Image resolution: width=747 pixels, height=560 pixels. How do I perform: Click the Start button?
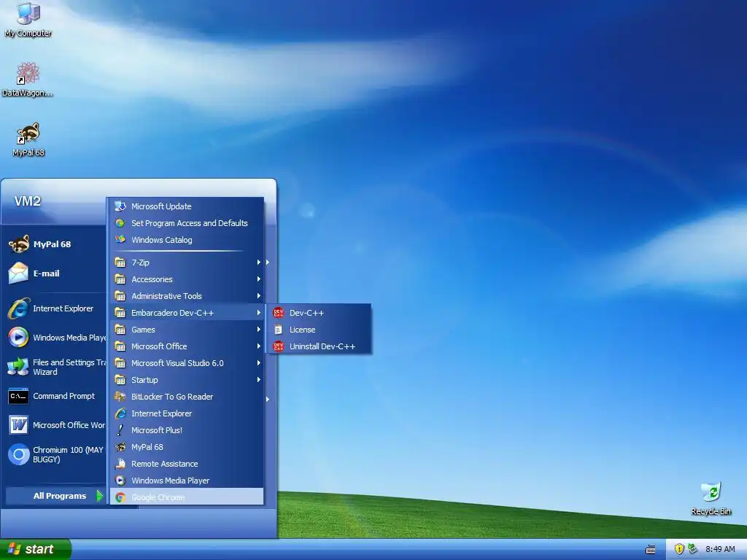click(x=35, y=549)
